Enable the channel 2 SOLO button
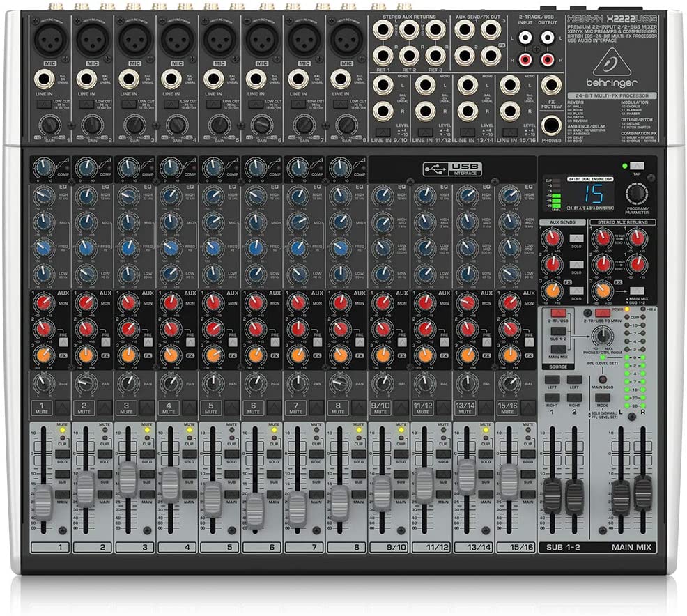The height and width of the screenshot is (616, 687). [x=105, y=454]
